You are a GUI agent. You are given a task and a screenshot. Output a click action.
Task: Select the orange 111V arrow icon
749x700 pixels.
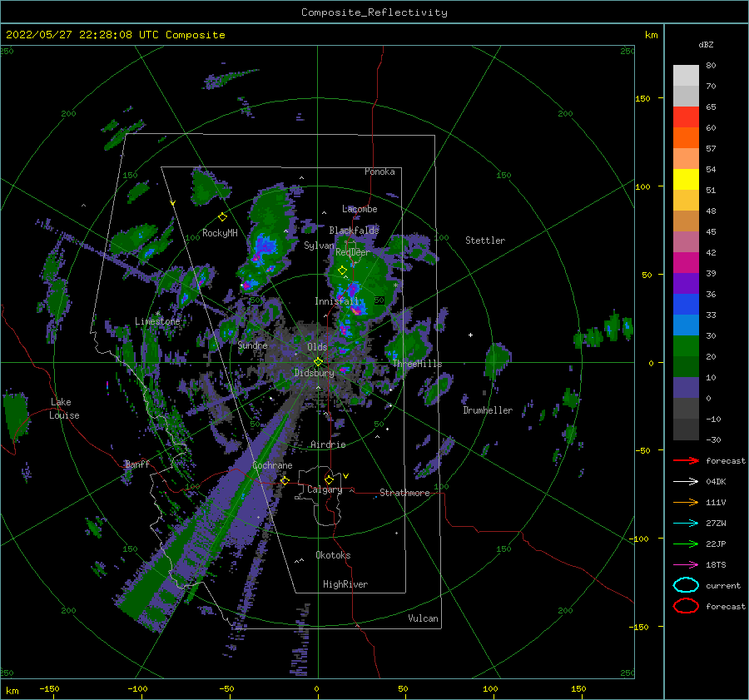click(x=686, y=502)
